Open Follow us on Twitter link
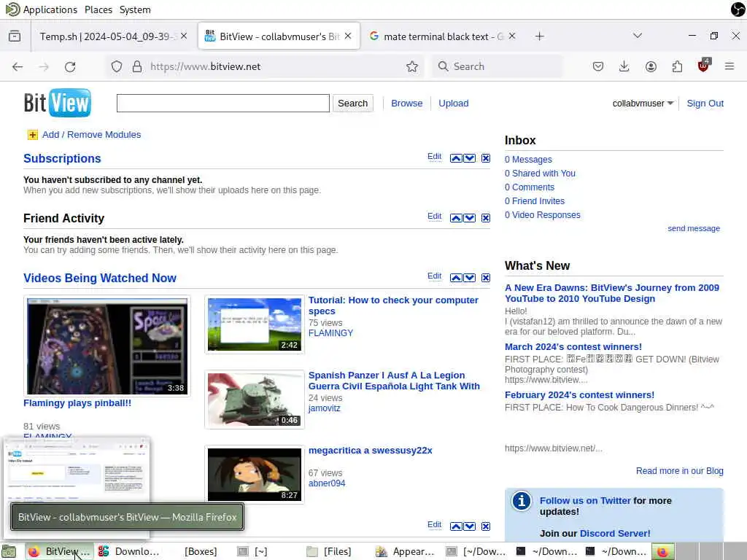The height and width of the screenshot is (560, 747). click(x=585, y=500)
